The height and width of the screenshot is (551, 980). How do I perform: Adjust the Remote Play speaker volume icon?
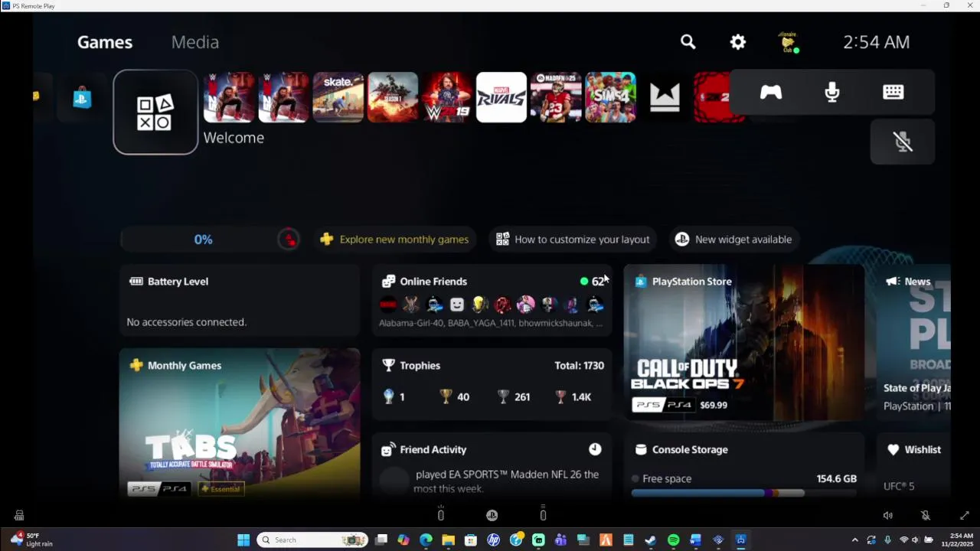click(888, 516)
